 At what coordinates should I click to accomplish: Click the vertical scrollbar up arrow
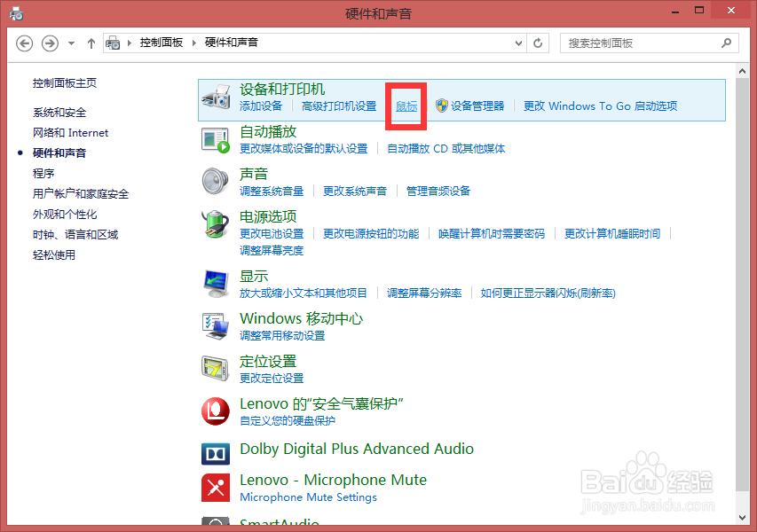742,72
